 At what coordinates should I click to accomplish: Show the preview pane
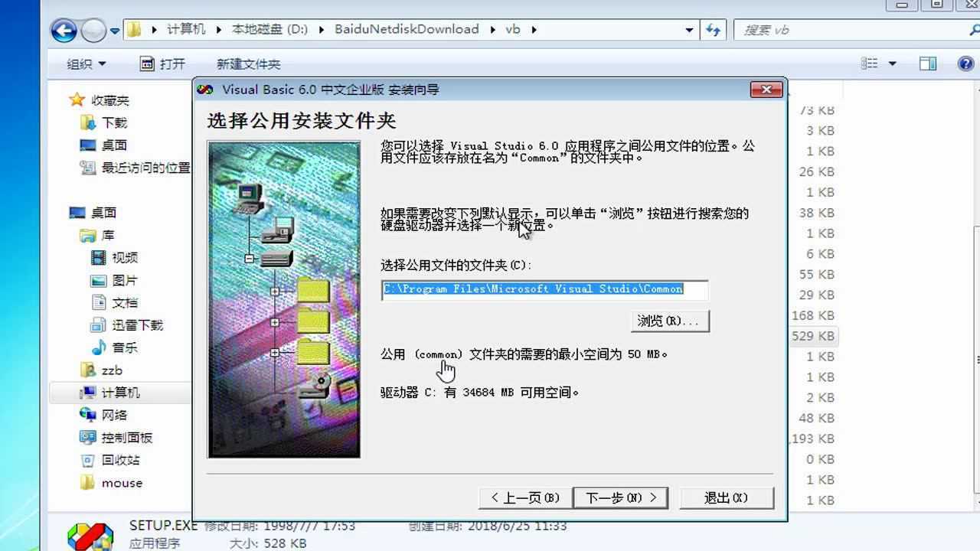coord(928,64)
